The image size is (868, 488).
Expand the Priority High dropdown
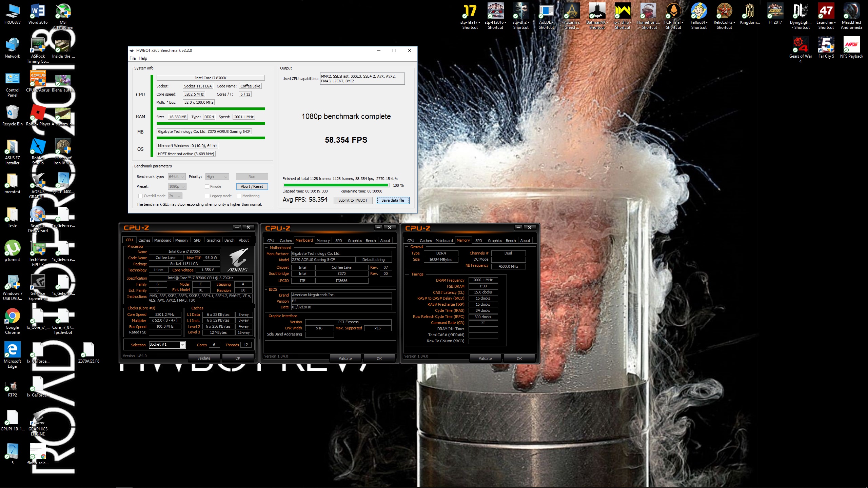pos(217,177)
